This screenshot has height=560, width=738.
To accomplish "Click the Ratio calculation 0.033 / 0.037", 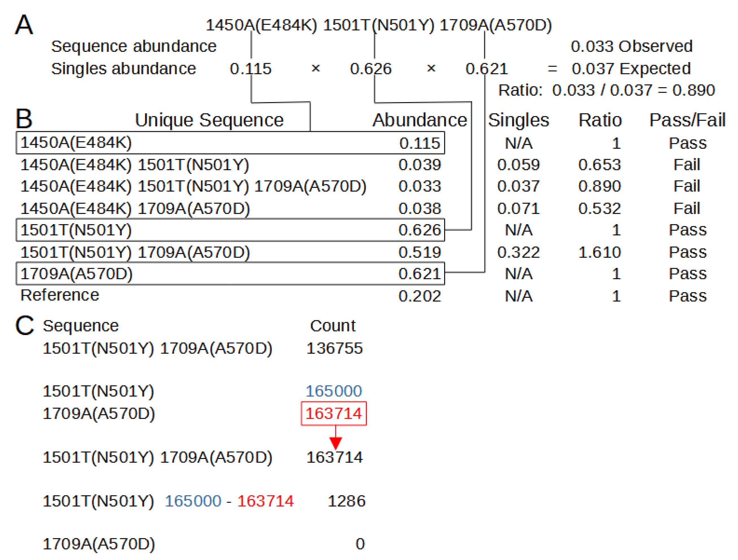I will click(x=599, y=89).
